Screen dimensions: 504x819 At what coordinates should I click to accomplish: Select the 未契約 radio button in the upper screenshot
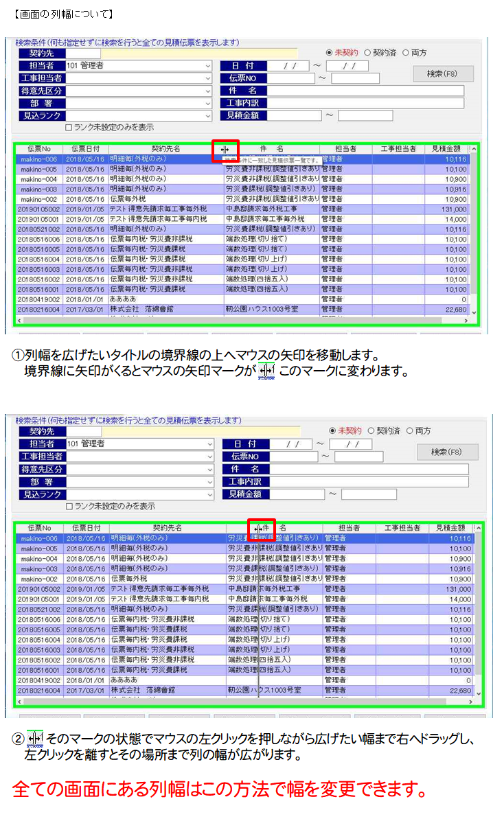(x=330, y=53)
